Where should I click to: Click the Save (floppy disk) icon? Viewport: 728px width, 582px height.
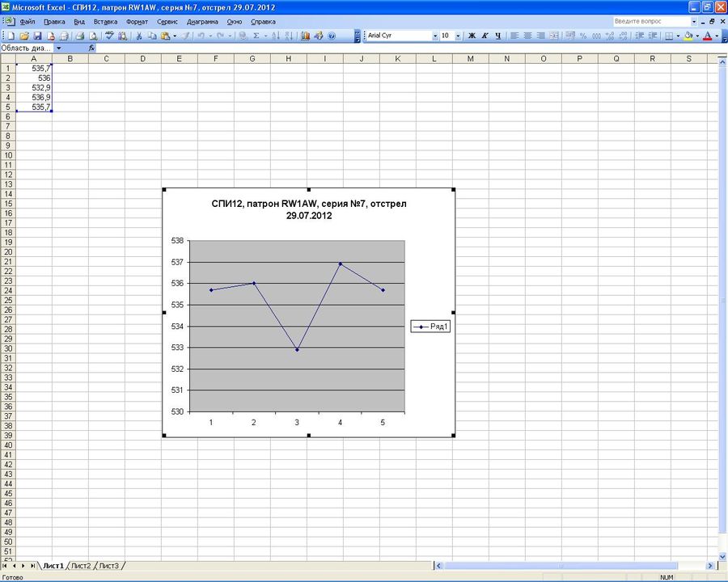point(37,36)
